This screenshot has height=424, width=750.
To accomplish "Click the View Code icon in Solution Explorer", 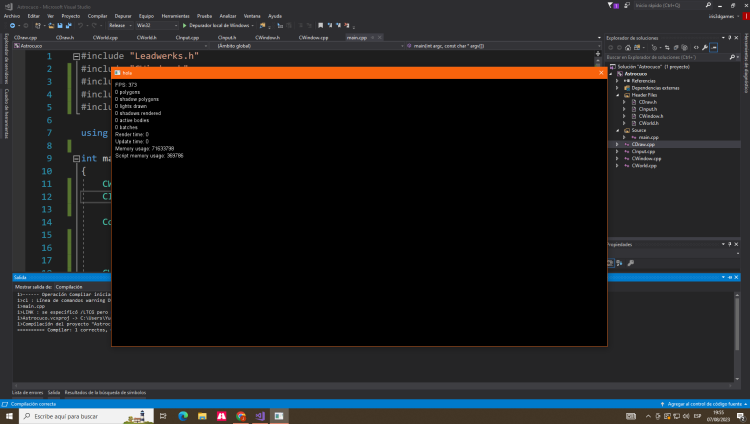I will (x=696, y=47).
